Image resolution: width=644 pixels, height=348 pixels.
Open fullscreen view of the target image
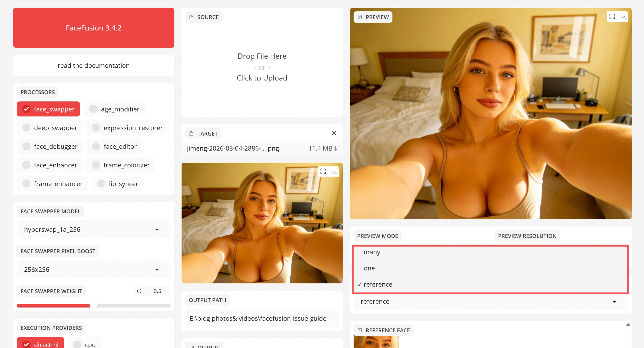tap(323, 171)
